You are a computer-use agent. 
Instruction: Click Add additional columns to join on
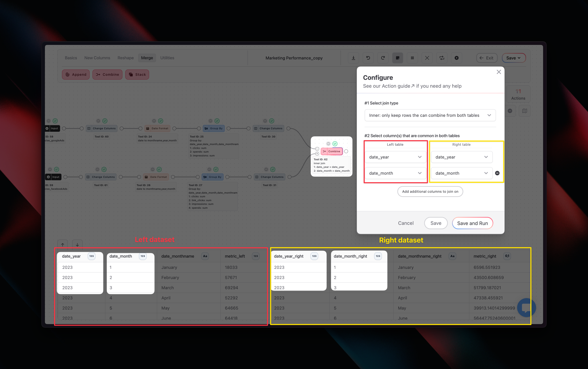click(x=430, y=191)
